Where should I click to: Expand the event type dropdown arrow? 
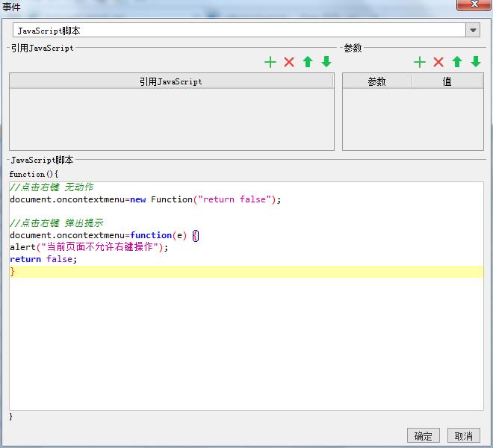[473, 31]
